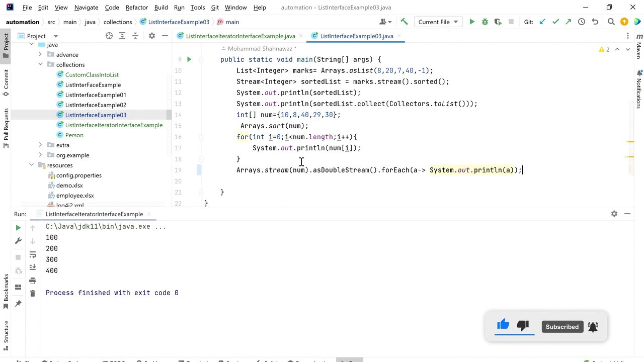This screenshot has height=362, width=644.
Task: Expand the org.example package node
Action: click(40, 155)
